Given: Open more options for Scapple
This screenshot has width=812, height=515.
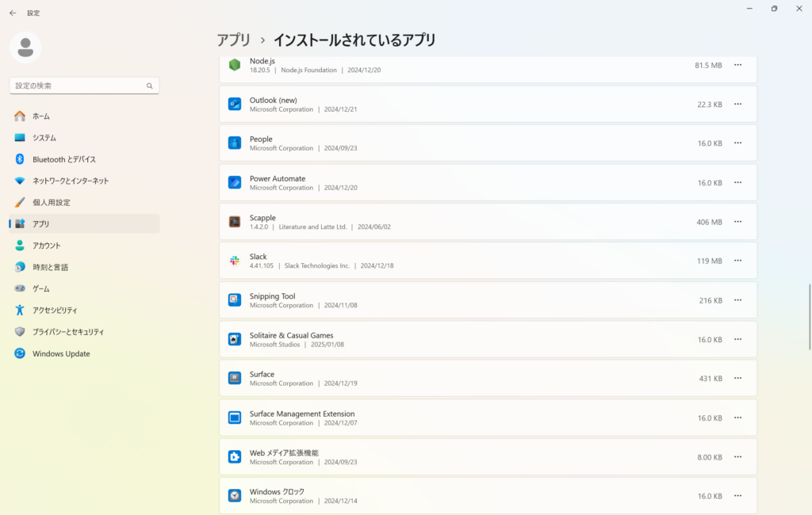Looking at the screenshot, I should (x=738, y=222).
